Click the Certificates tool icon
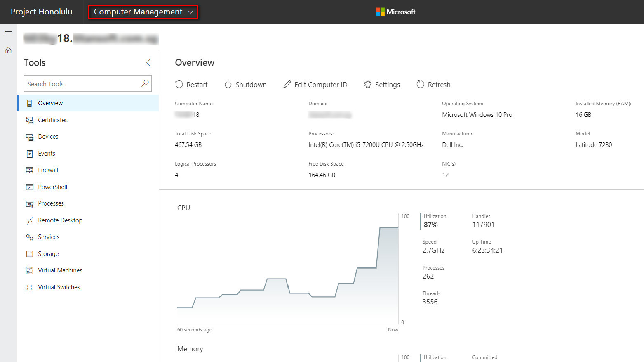Image resolution: width=644 pixels, height=362 pixels. coord(30,120)
